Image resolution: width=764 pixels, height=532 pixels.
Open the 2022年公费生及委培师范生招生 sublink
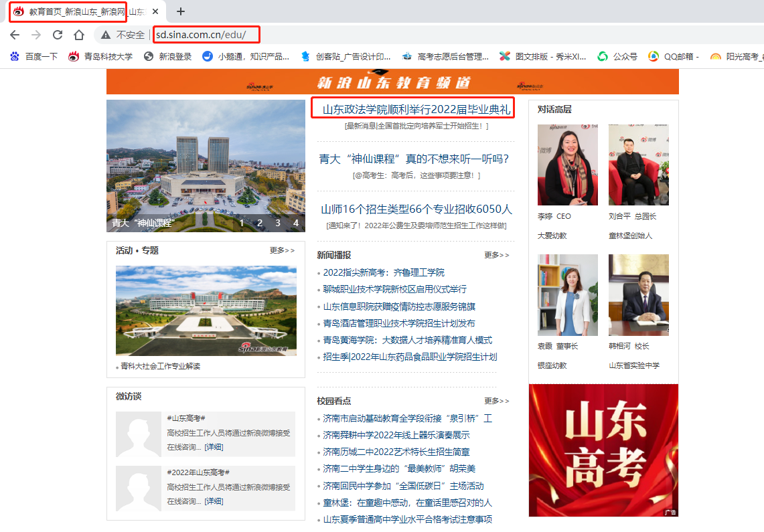416,226
